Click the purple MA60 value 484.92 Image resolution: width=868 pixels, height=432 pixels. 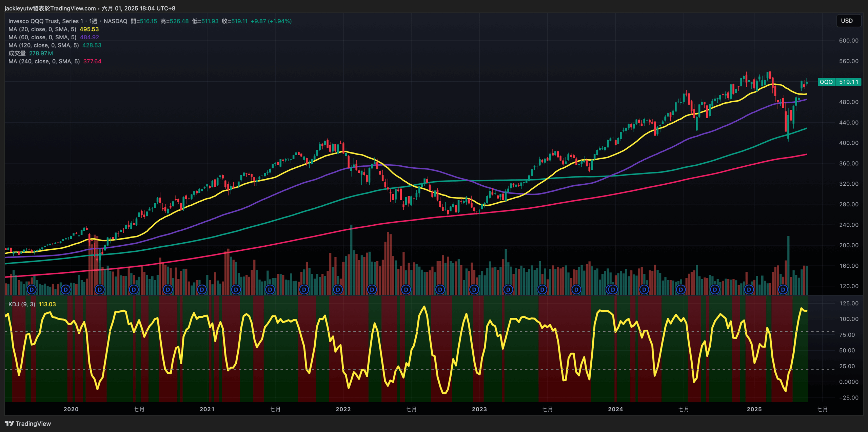pos(90,37)
